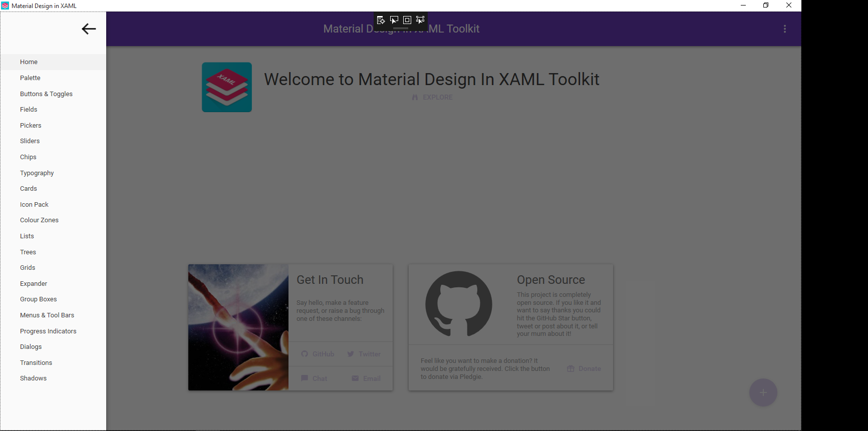Image resolution: width=868 pixels, height=431 pixels.
Task: Open the Grids page
Action: (53, 268)
